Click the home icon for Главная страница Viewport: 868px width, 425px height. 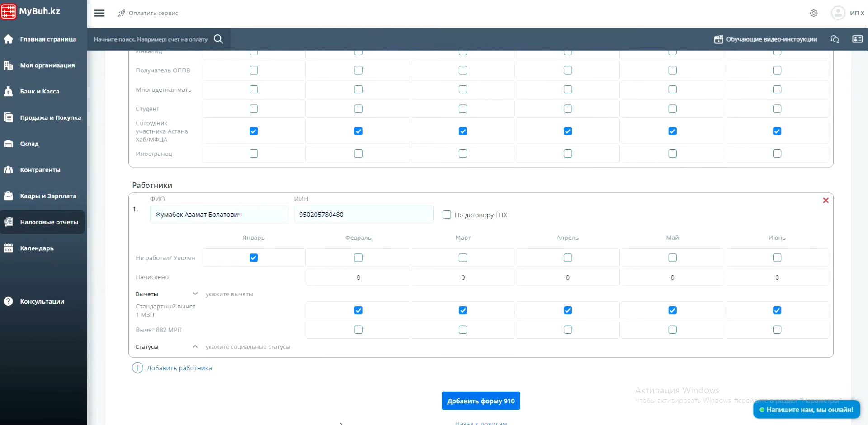point(8,39)
